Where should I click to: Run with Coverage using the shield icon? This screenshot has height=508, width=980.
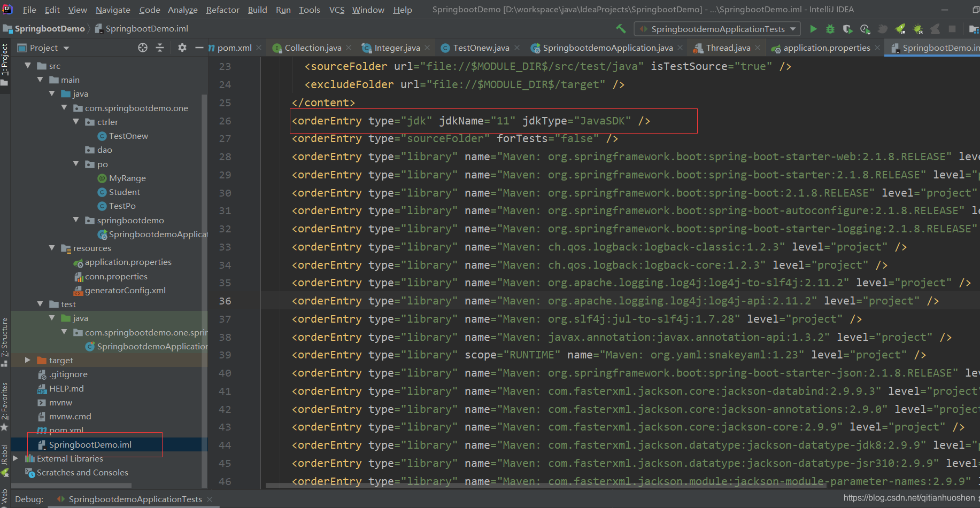(x=847, y=29)
